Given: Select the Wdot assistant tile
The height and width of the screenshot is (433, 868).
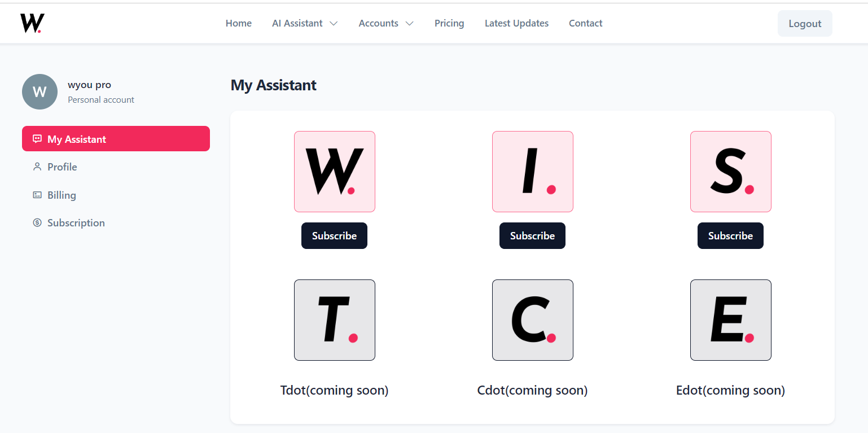Looking at the screenshot, I should pos(335,172).
